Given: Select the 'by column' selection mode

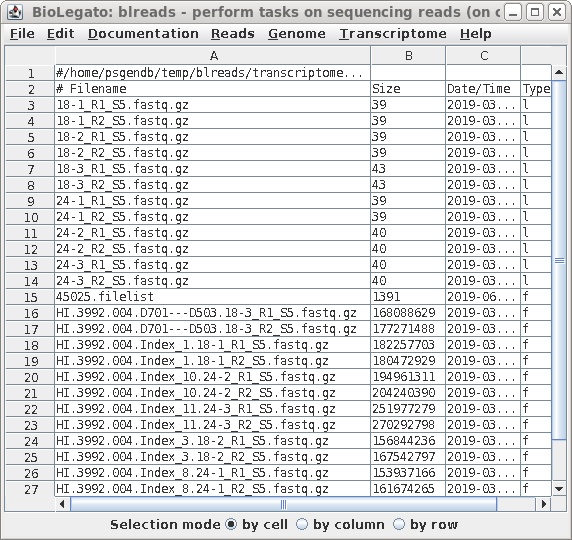Looking at the screenshot, I should (x=302, y=524).
